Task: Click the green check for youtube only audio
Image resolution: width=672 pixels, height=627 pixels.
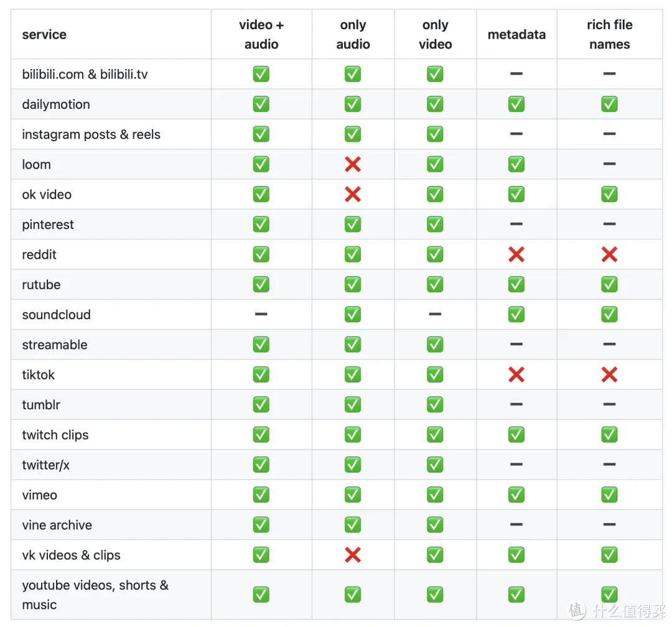Action: coord(352,595)
